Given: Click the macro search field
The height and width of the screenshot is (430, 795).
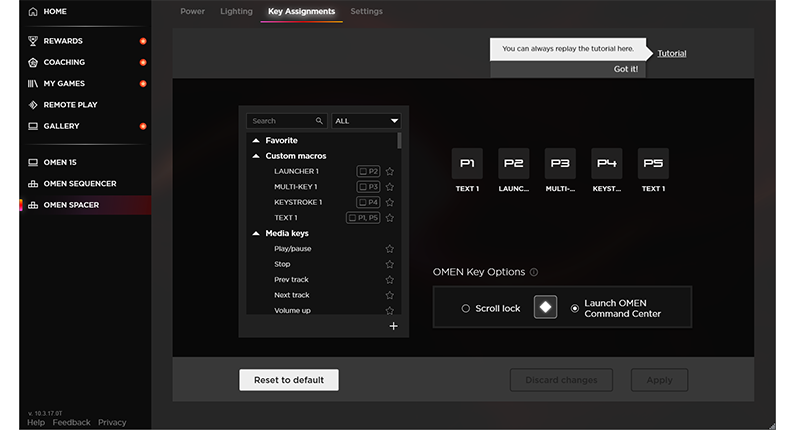Looking at the screenshot, I should [287, 121].
